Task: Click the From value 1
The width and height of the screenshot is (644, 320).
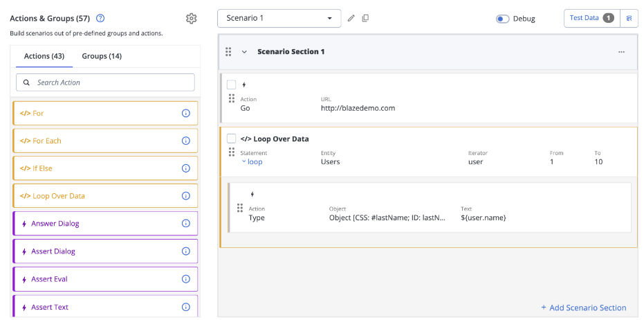Action: click(551, 161)
